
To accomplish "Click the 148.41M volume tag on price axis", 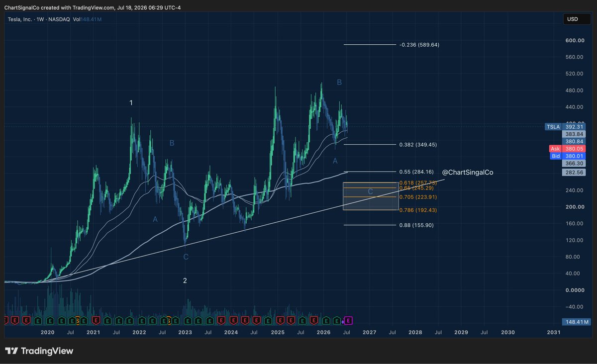I will coord(576,322).
